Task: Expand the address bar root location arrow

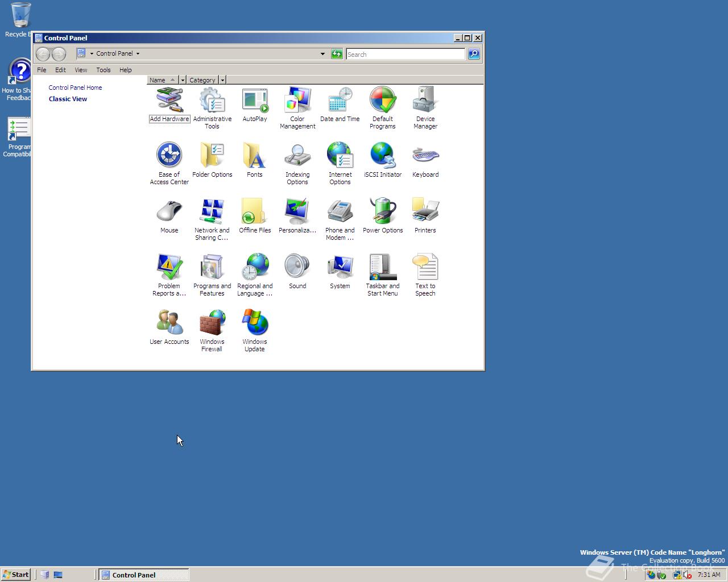Action: 92,53
